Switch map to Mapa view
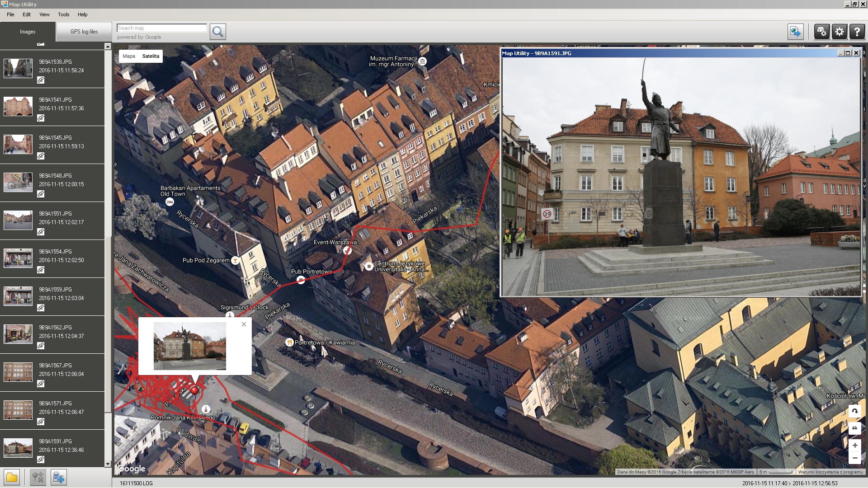 (x=129, y=56)
